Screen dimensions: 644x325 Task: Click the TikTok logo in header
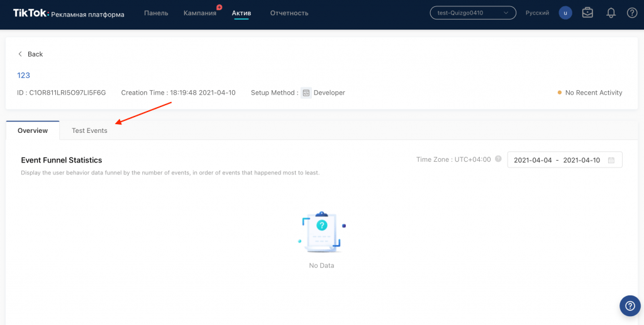coord(30,13)
